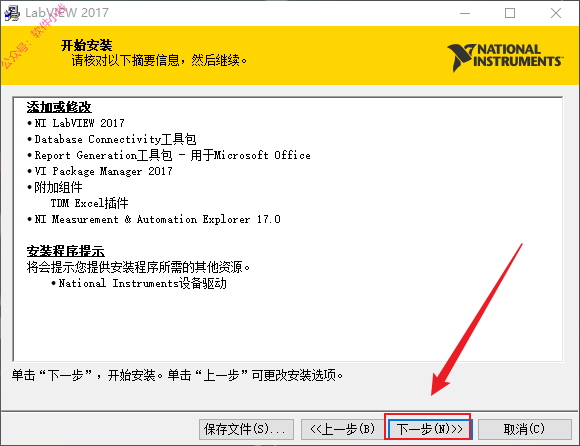Maximize the LabVIEW 2017 installer window
The height and width of the screenshot is (446, 580).
(x=510, y=13)
